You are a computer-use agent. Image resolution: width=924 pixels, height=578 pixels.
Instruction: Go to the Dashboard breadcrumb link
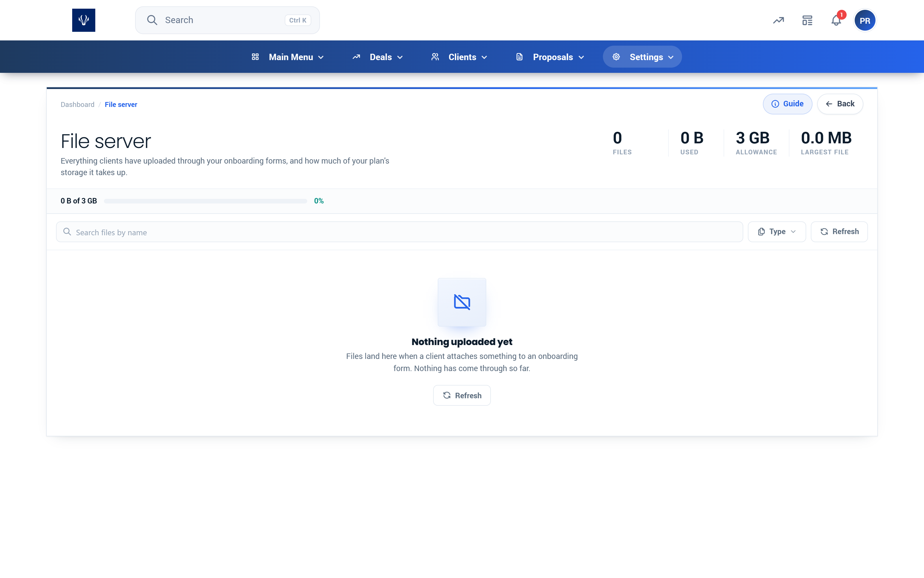coord(77,104)
